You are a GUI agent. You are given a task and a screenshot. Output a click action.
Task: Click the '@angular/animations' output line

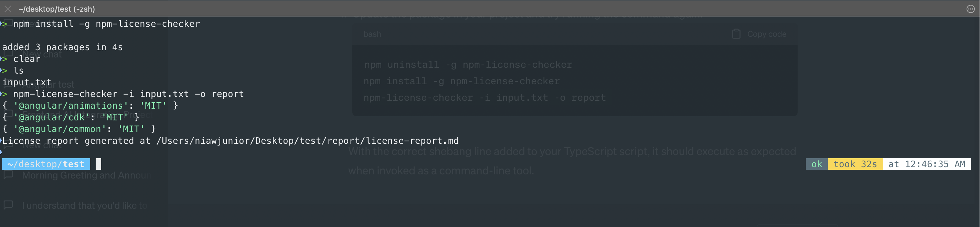click(x=90, y=105)
